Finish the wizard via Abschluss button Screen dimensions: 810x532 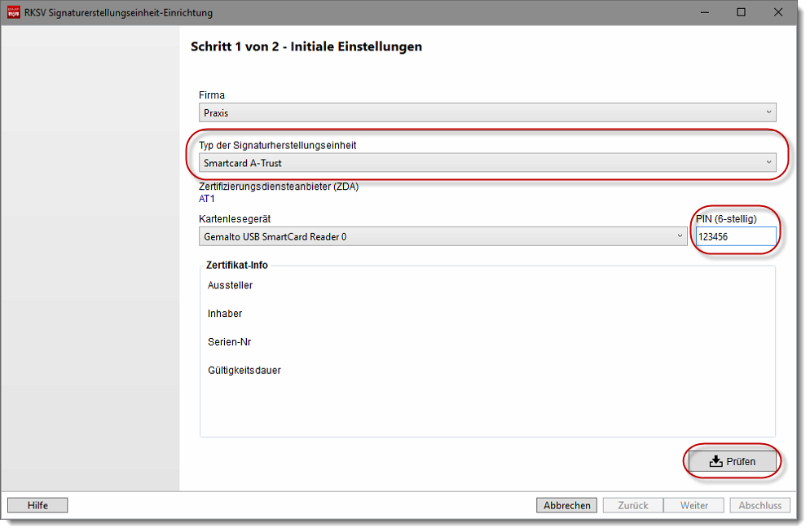pos(759,505)
